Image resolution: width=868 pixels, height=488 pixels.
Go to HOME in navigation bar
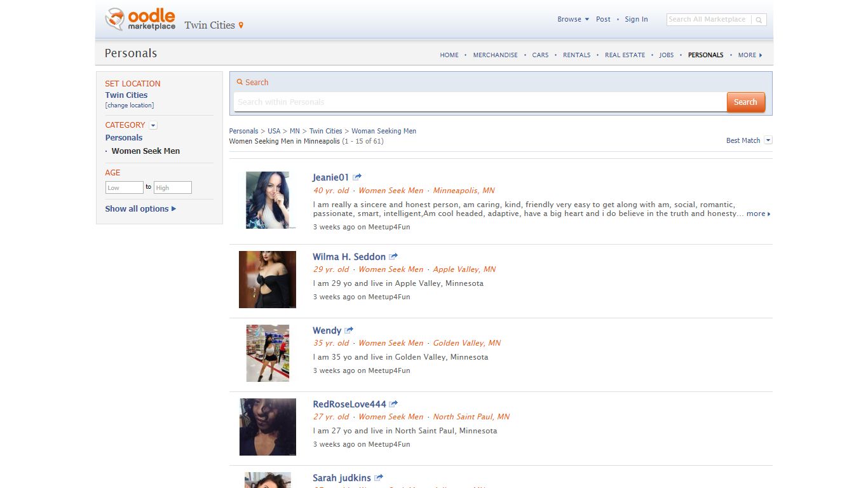pos(449,55)
